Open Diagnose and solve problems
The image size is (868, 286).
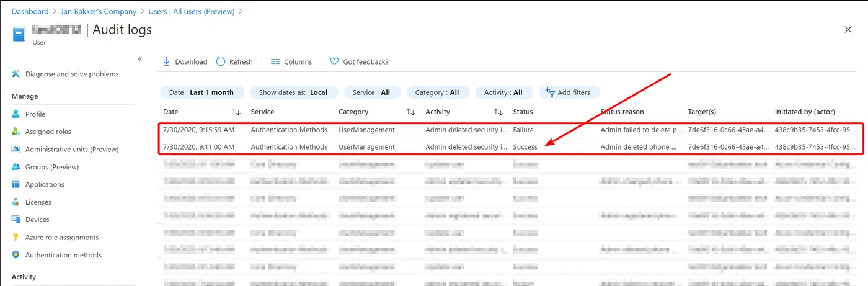pyautogui.click(x=72, y=74)
